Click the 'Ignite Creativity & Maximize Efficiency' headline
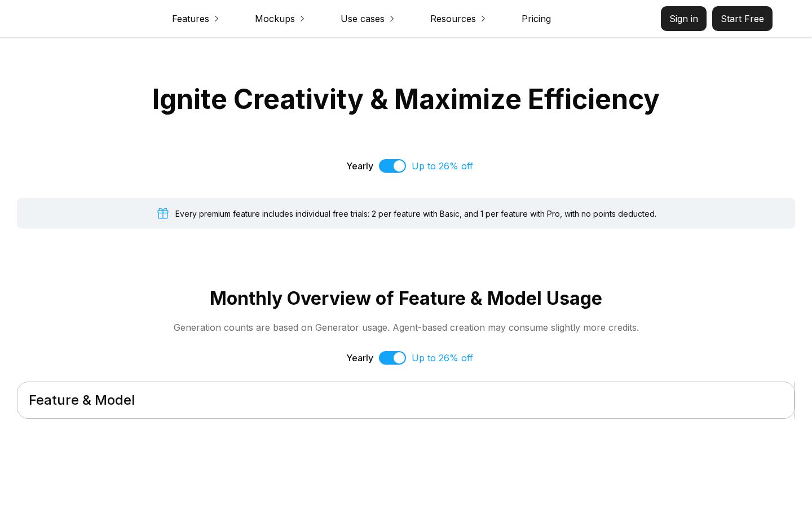 click(x=405, y=99)
